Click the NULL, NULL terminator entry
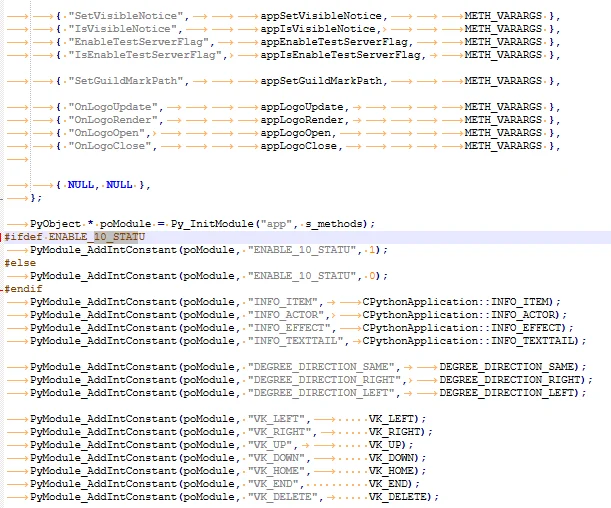 click(x=105, y=185)
